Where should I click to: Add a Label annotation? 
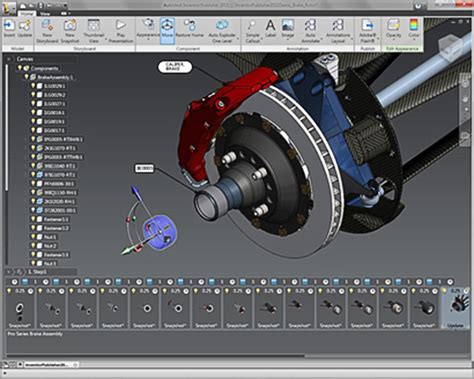(270, 28)
